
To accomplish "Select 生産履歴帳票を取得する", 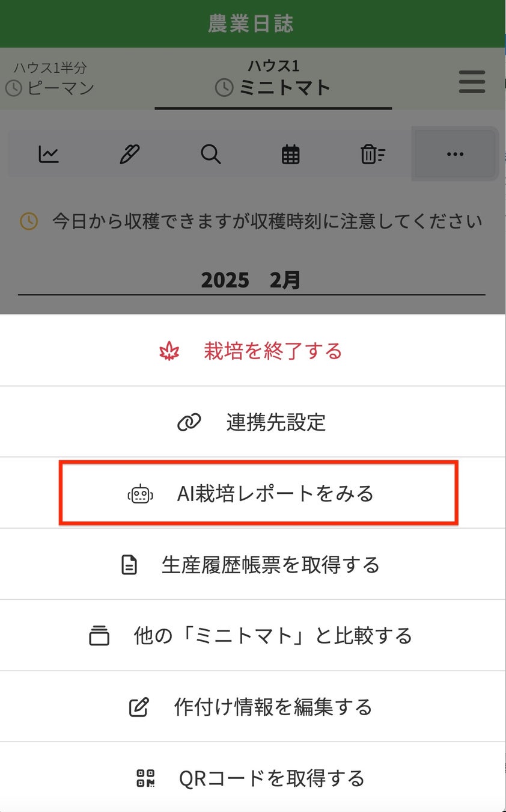I will tap(270, 565).
